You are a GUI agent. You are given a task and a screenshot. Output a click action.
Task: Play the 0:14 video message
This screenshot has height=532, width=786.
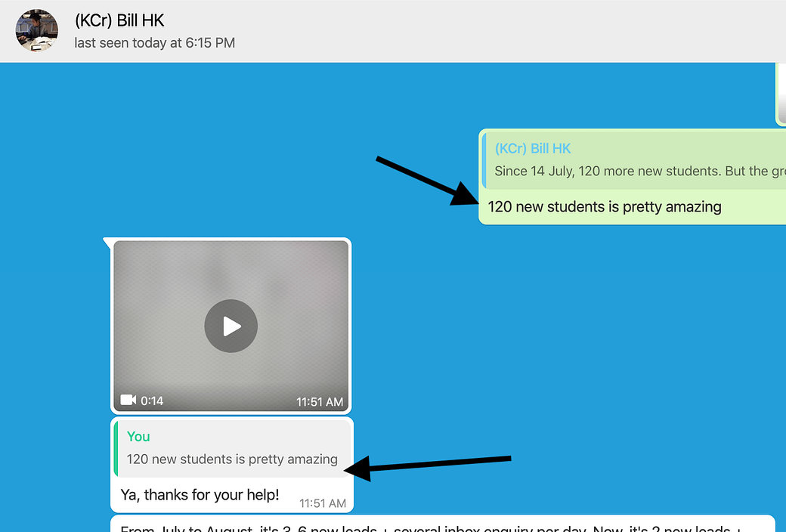pyautogui.click(x=231, y=326)
